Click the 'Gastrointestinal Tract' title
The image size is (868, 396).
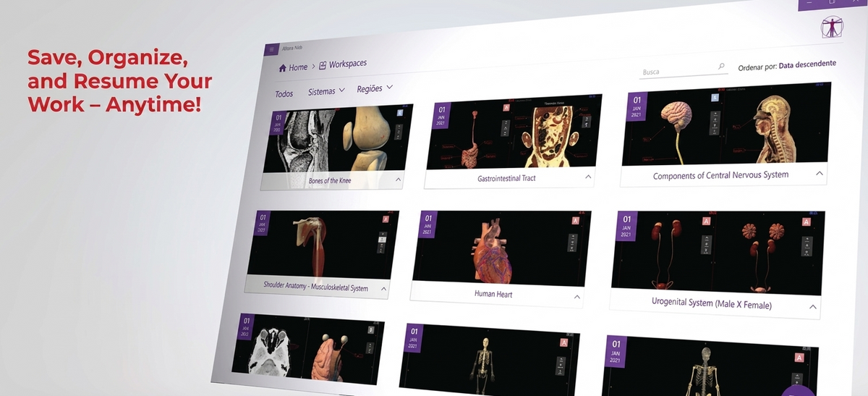[x=507, y=178]
